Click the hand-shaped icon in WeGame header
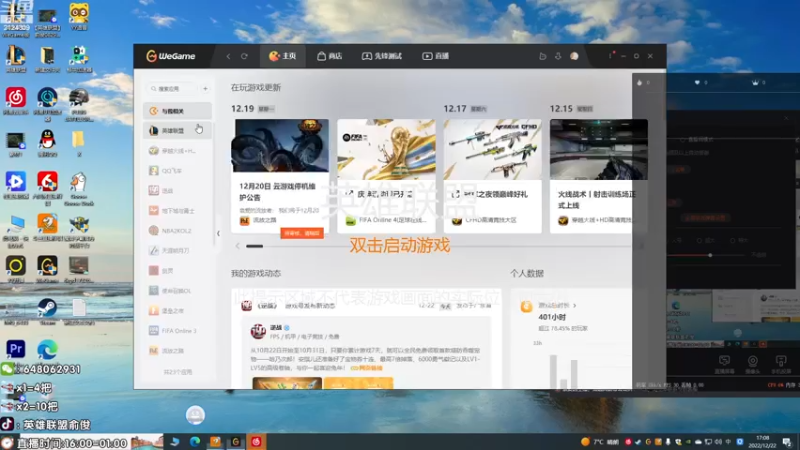This screenshot has height=450, width=800. pos(542,56)
